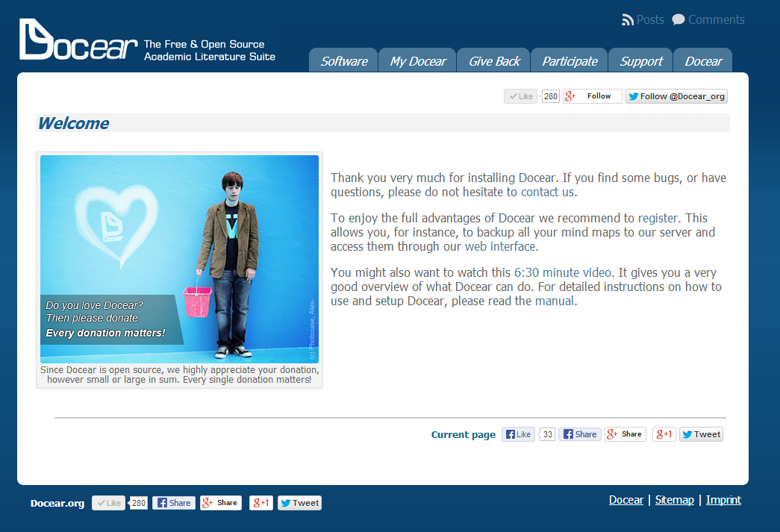The width and height of the screenshot is (780, 532).
Task: Follow Docear on Google Plus
Action: 593,96
